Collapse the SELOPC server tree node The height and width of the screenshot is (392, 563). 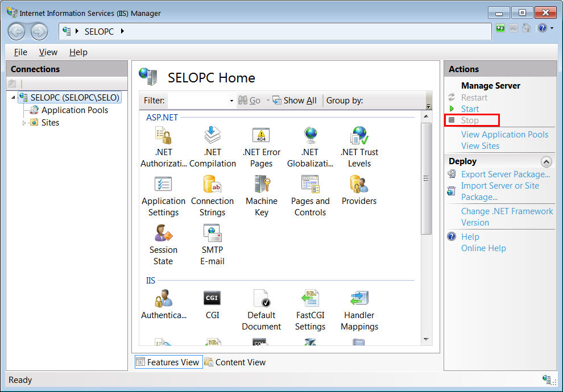(x=13, y=98)
